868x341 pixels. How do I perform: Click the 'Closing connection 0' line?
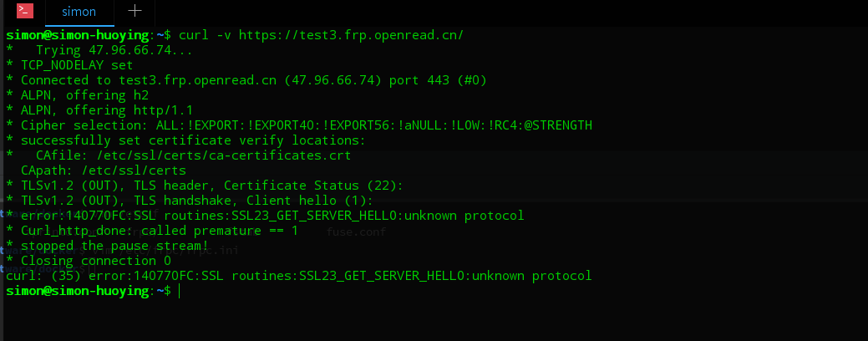coord(88,260)
